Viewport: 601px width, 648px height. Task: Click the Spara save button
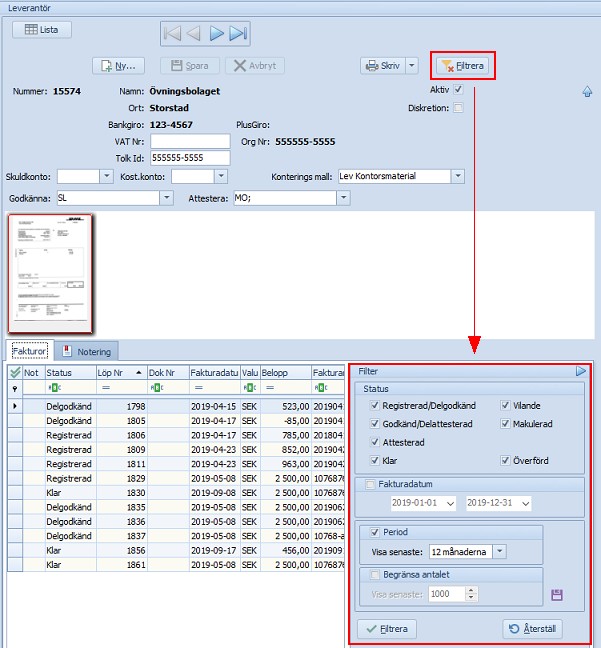coord(190,66)
